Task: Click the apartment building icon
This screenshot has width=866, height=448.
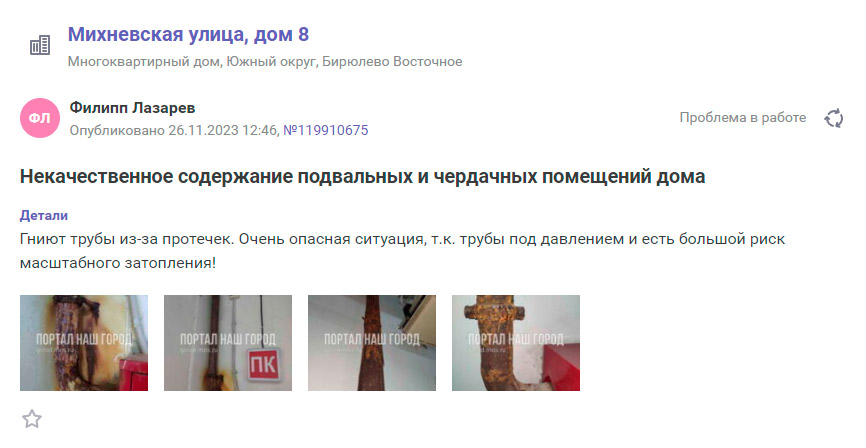Action: pos(40,45)
